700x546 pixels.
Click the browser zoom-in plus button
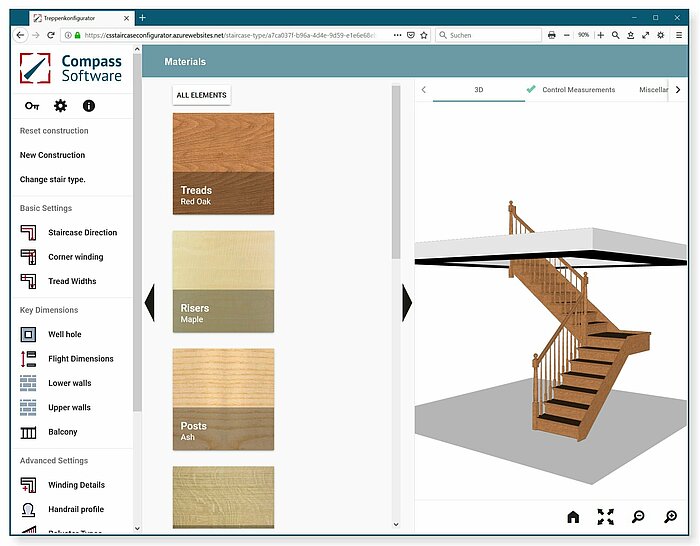pyautogui.click(x=600, y=35)
